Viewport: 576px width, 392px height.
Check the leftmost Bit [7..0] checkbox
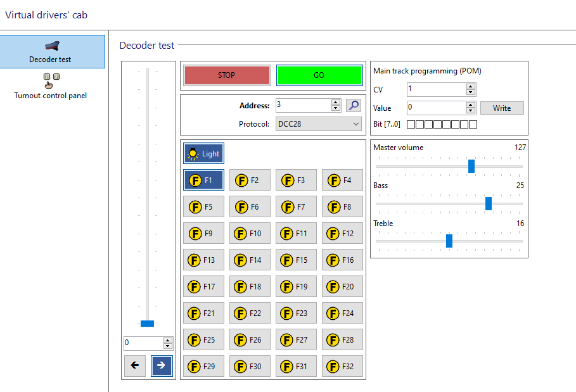(x=411, y=125)
